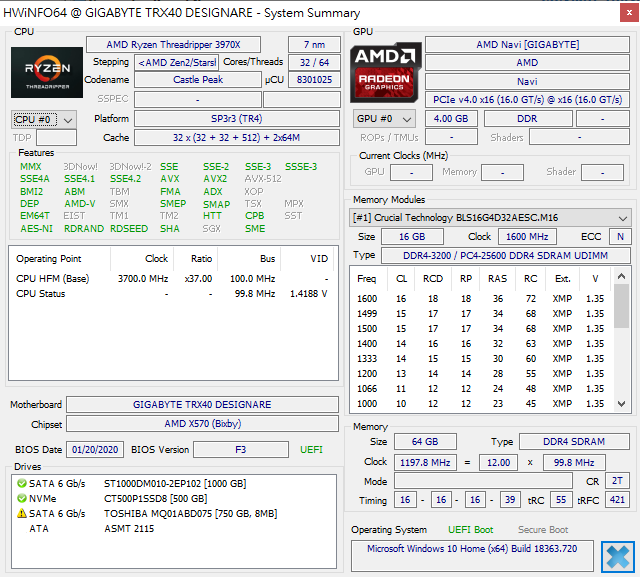640x577 pixels.
Task: Click the CPU HFM (Base) operating point row
Action: (172, 279)
